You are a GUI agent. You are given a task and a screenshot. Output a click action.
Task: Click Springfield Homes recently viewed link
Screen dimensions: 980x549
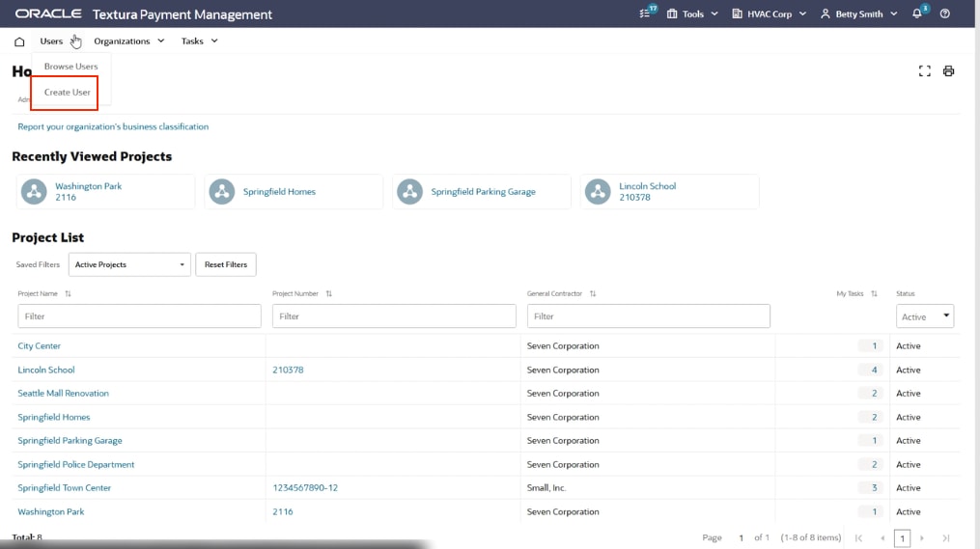[x=279, y=192]
